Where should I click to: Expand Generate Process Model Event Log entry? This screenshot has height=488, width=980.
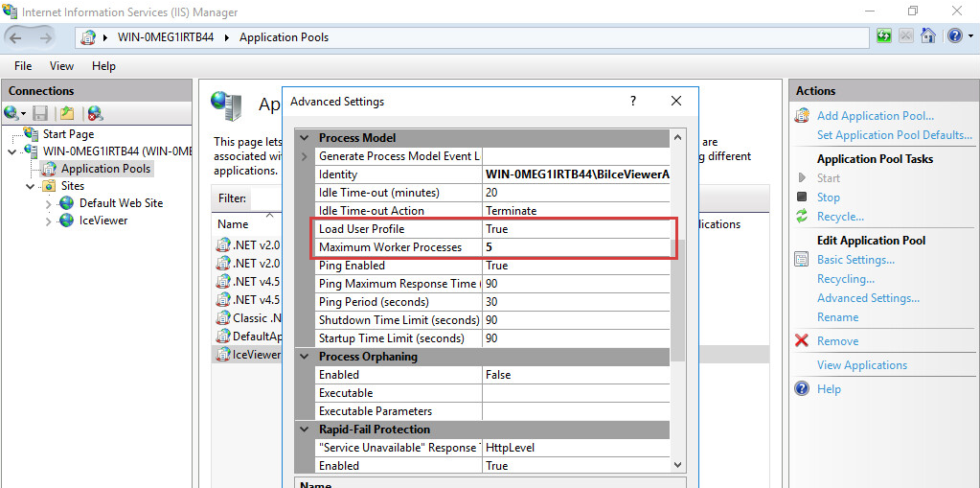pyautogui.click(x=305, y=155)
